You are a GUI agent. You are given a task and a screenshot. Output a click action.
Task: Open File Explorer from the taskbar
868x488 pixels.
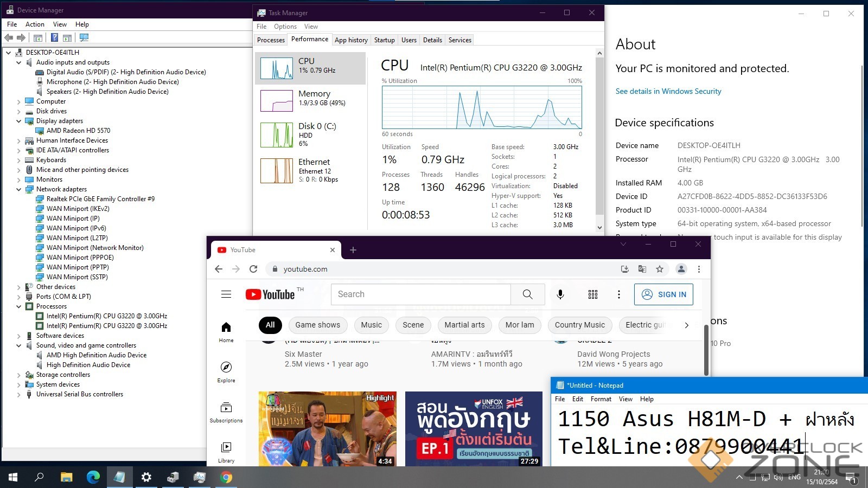(66, 477)
